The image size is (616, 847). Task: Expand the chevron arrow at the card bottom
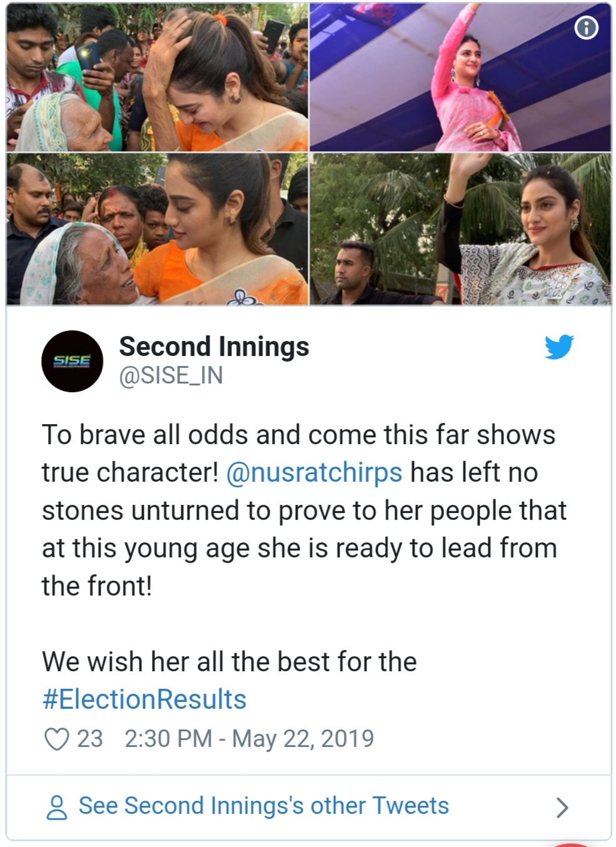point(562,808)
